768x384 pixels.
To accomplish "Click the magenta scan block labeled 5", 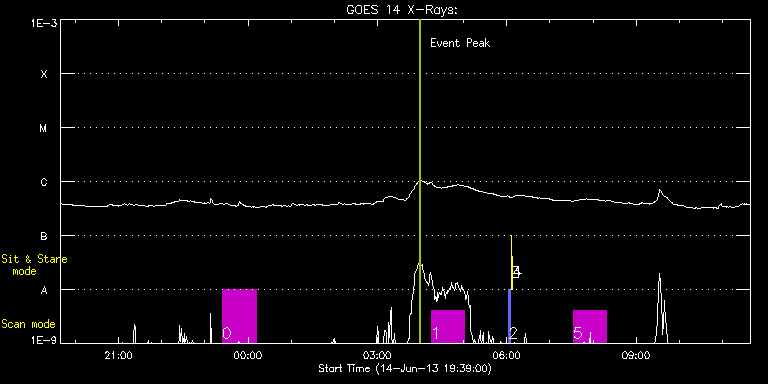I will click(x=590, y=326).
